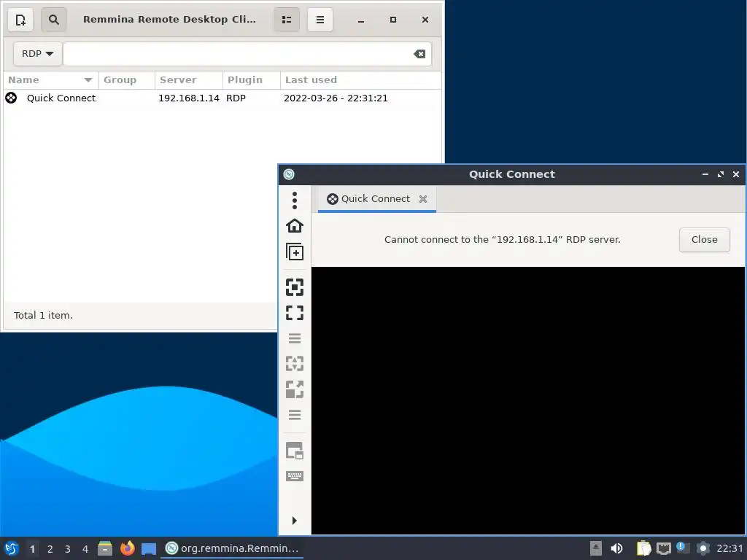Image resolution: width=747 pixels, height=560 pixels.
Task: Click the switch tab pages icon
Action: coord(295,451)
